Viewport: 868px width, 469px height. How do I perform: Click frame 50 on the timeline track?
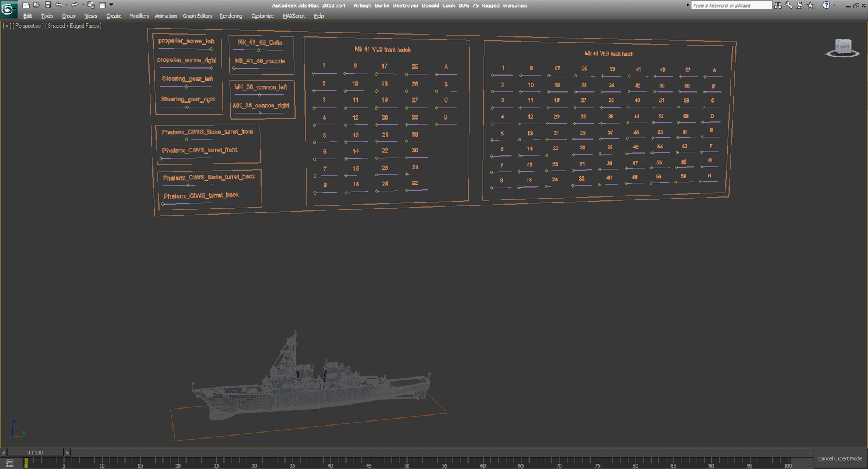point(406,463)
